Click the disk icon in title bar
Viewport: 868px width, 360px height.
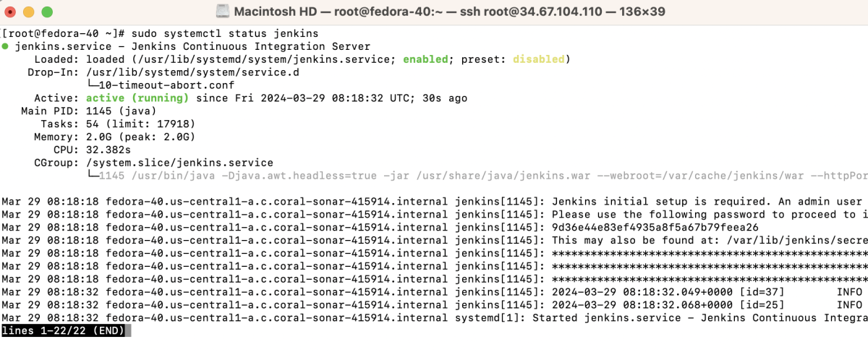(222, 12)
